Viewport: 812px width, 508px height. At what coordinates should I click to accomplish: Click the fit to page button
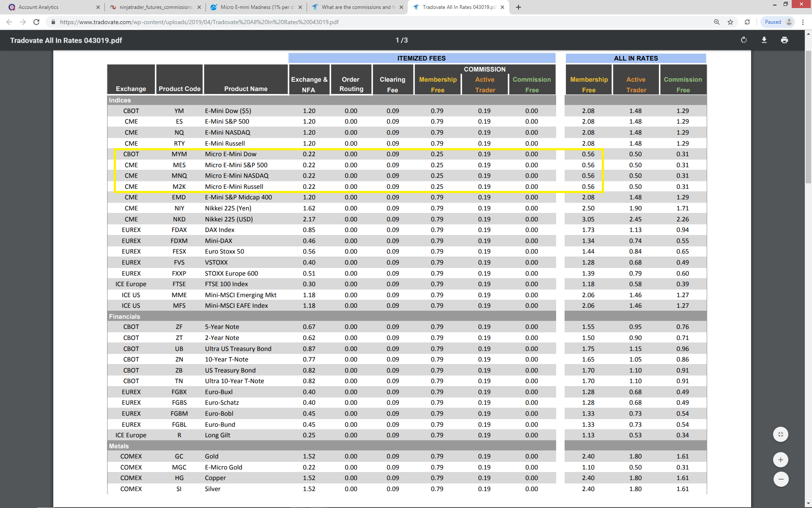tap(781, 434)
